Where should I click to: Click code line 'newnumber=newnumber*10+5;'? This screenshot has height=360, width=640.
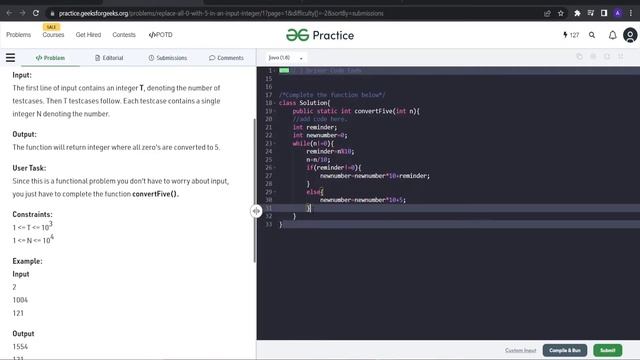point(363,200)
